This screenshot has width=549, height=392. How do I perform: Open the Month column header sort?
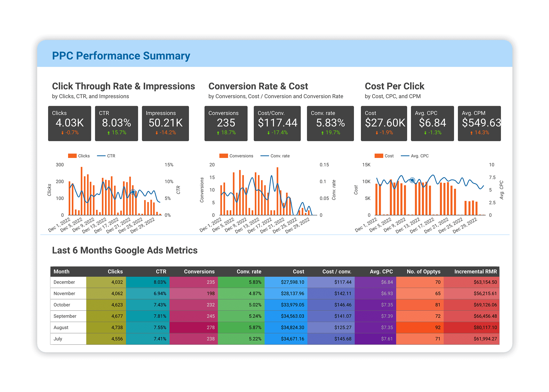61,272
